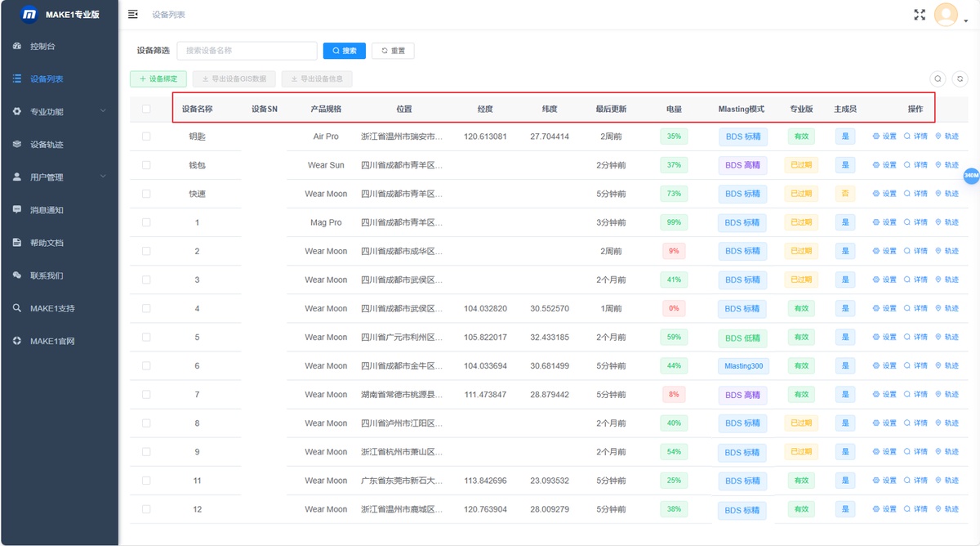This screenshot has height=546, width=980.
Task: Click the 重置 button
Action: pos(393,51)
